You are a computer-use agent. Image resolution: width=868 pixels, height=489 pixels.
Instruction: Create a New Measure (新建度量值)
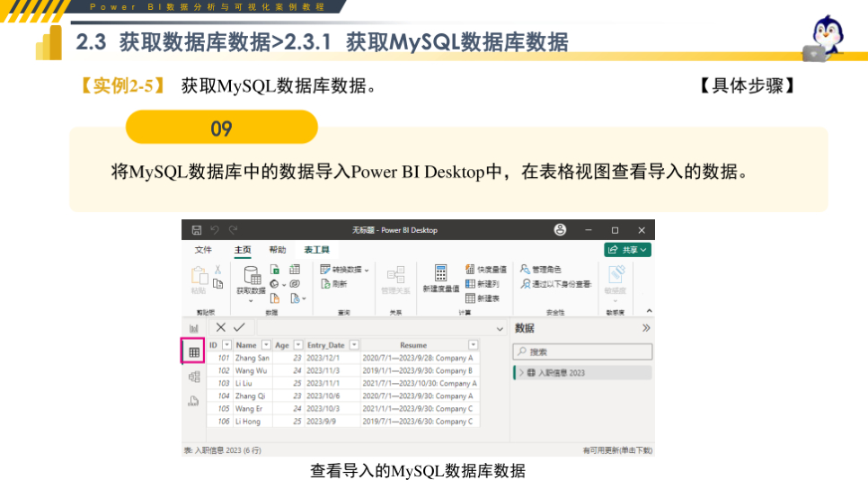tap(440, 279)
